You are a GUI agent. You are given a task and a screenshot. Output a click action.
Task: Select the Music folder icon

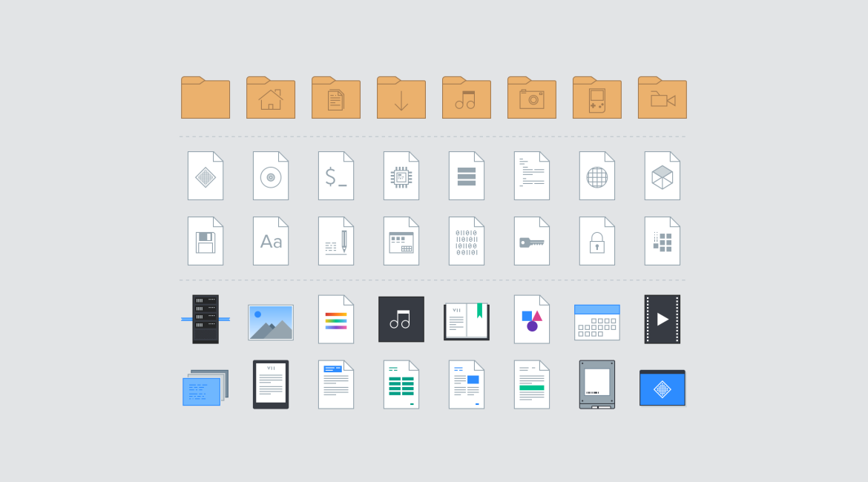click(x=466, y=98)
